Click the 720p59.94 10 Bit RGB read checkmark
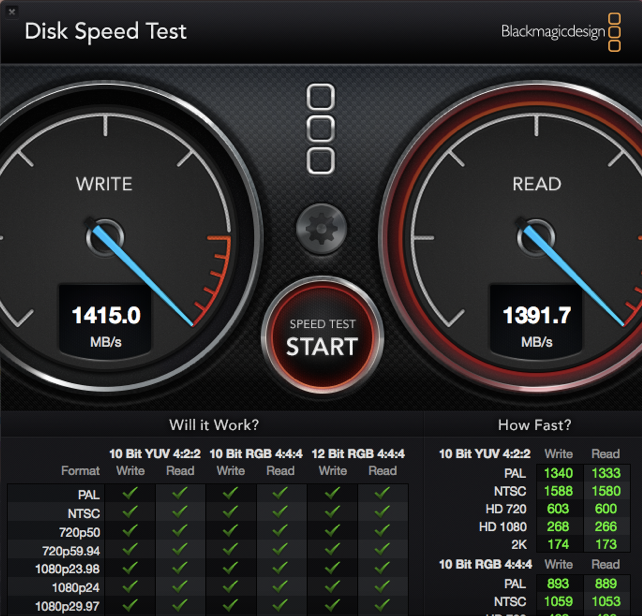Image resolution: width=642 pixels, height=616 pixels. 280,549
